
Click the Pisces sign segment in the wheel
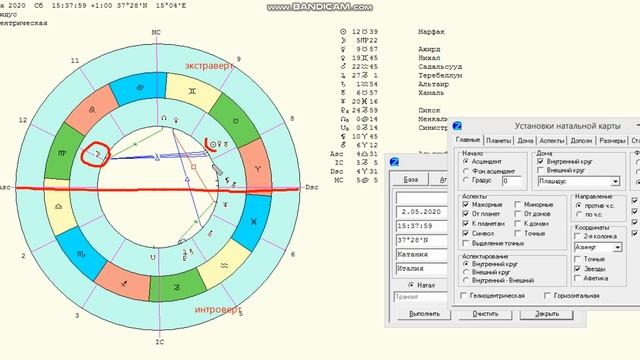tap(253, 222)
